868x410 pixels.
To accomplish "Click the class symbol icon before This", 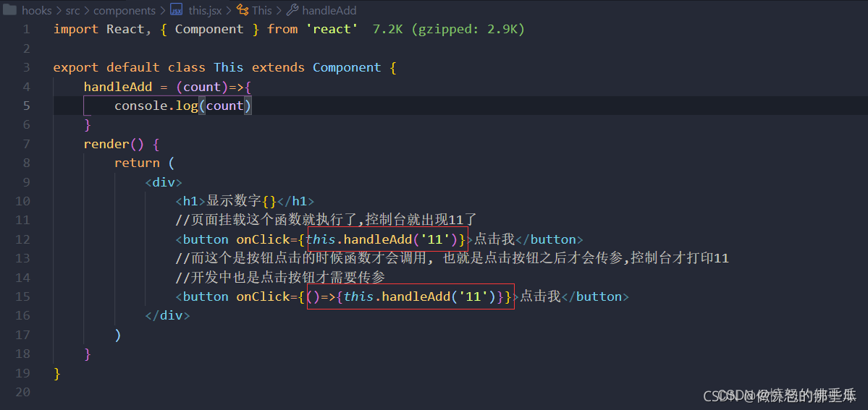I will [x=242, y=10].
